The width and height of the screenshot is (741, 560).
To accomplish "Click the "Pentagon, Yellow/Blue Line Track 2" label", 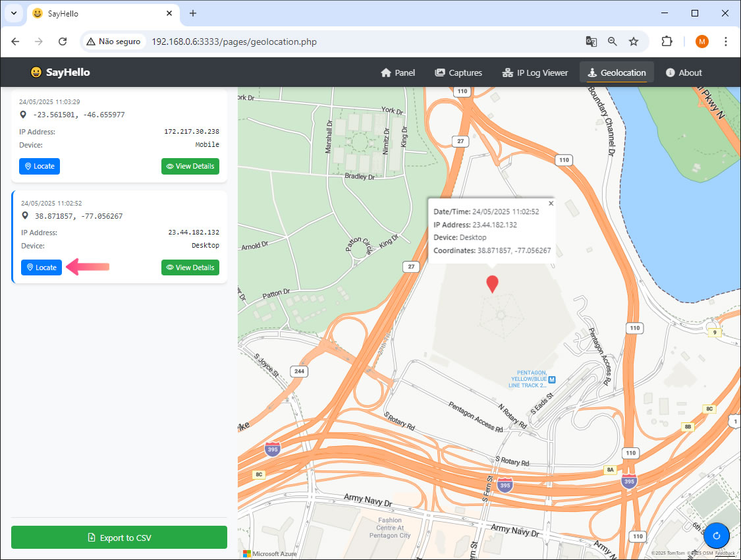I will (x=528, y=379).
